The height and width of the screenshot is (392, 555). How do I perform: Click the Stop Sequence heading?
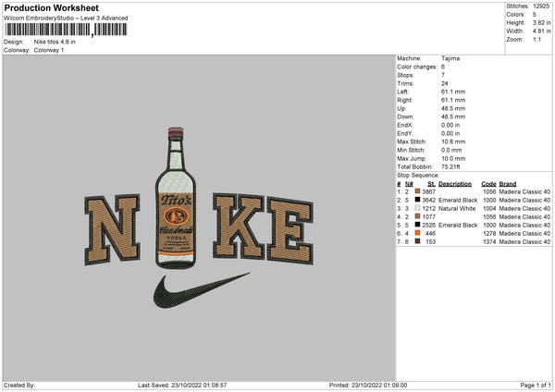coord(418,176)
